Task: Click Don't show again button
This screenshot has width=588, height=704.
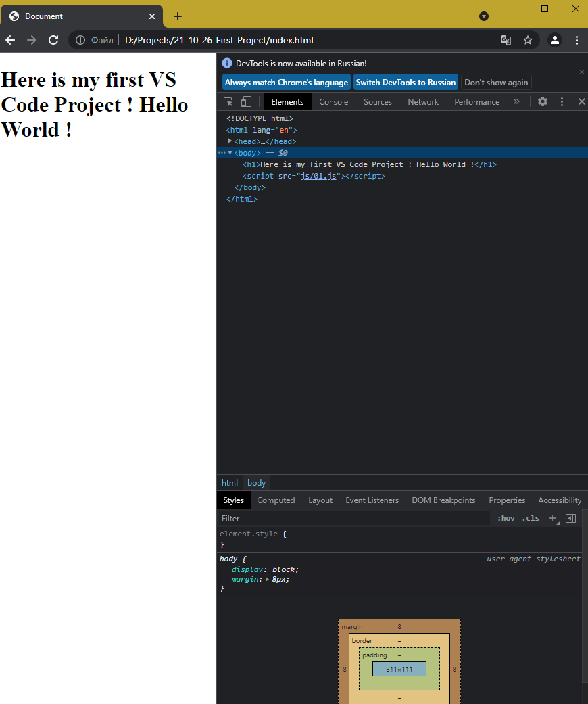Action: coord(496,82)
